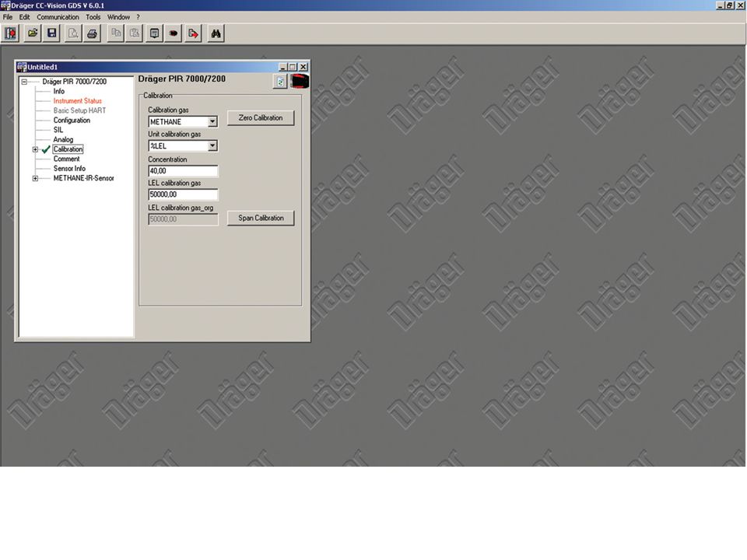The image size is (747, 560).
Task: Expand the Calibration tree node
Action: (35, 149)
